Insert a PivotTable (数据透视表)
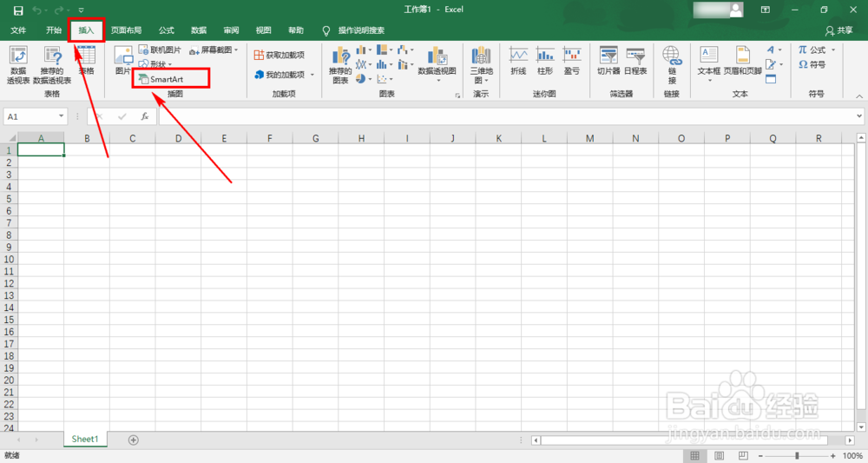 click(17, 65)
